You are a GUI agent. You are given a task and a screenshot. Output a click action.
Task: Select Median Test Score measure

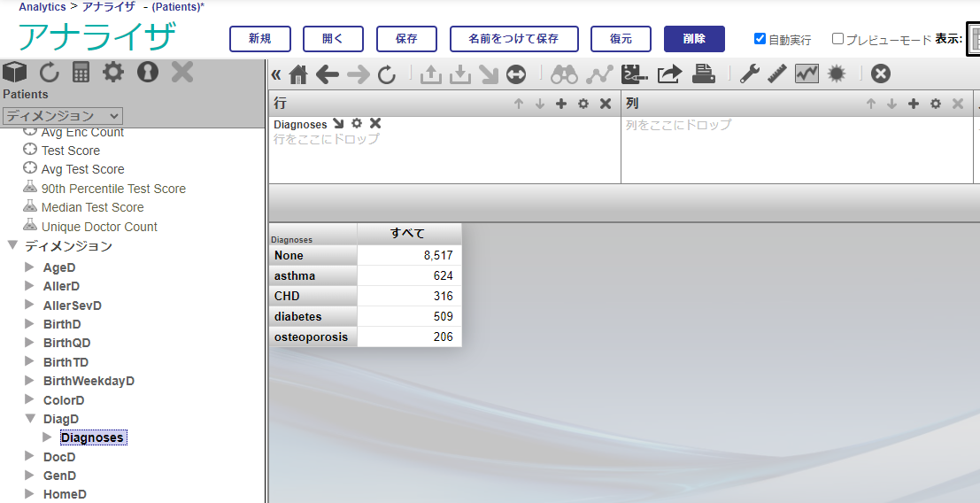[92, 207]
